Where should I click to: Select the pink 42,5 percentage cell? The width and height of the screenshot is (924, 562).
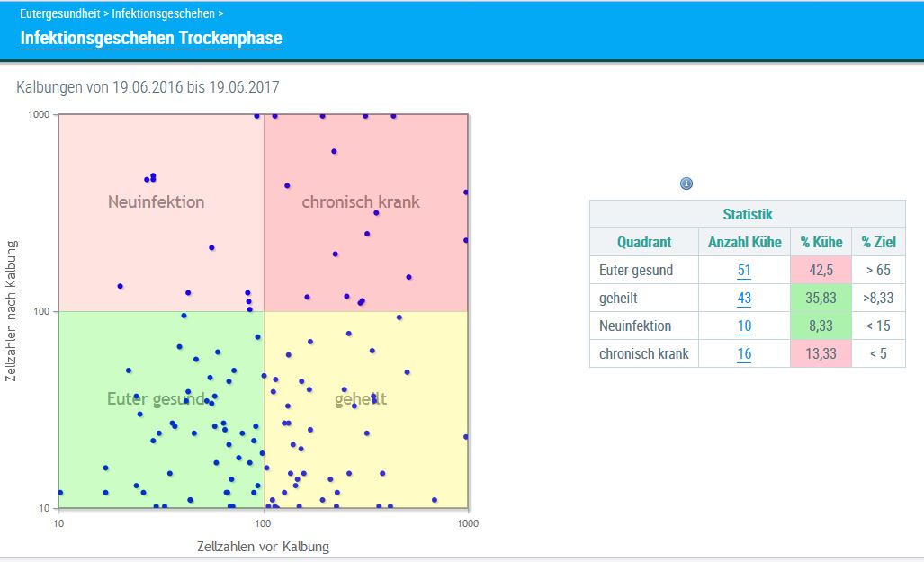tap(821, 270)
